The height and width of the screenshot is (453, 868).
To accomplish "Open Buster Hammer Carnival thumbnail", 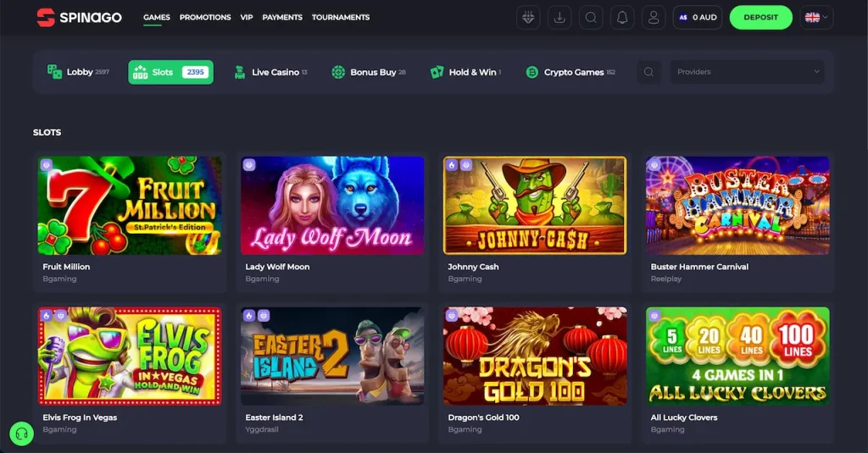I will coord(737,205).
